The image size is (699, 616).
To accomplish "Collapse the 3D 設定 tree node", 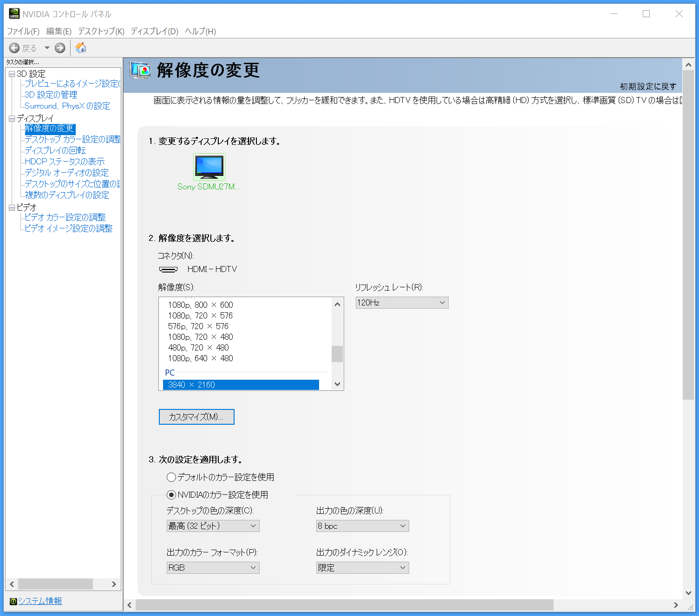I will (12, 74).
